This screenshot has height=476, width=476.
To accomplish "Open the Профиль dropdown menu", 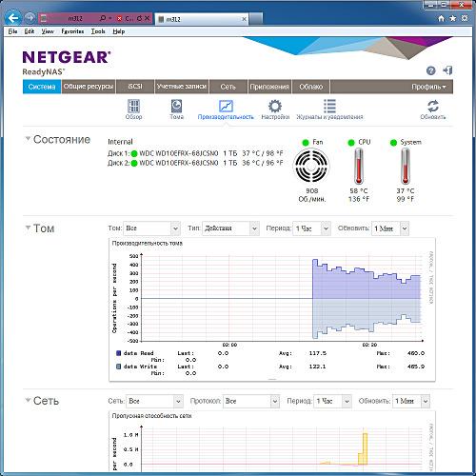I will [428, 87].
